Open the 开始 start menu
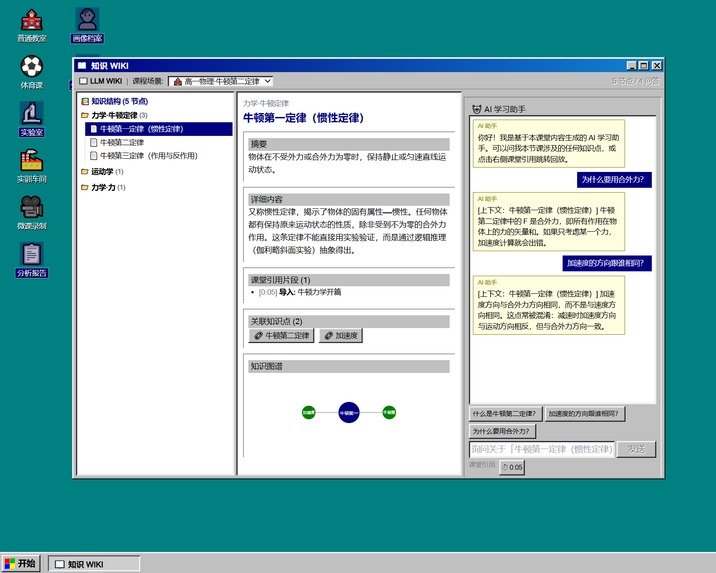The width and height of the screenshot is (716, 573). [21, 564]
